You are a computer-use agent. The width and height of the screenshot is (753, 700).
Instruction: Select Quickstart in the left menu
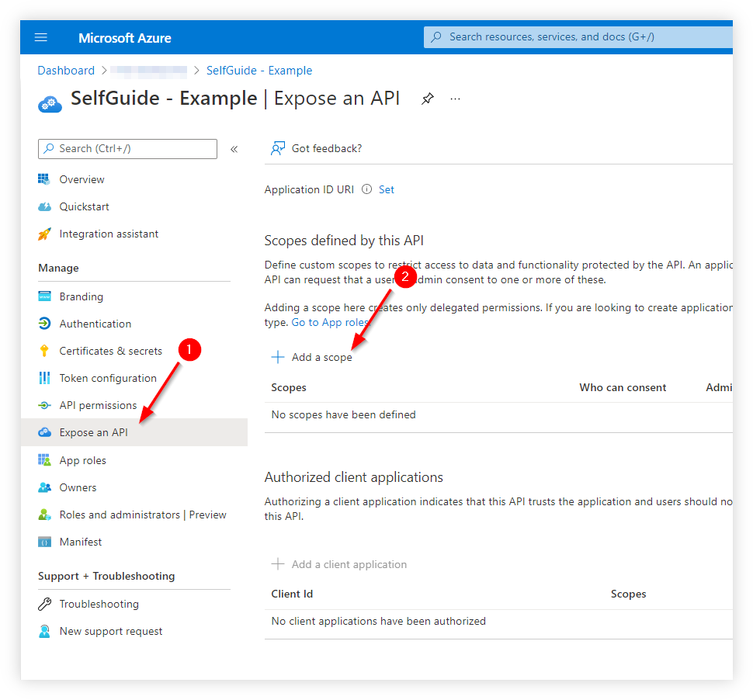point(83,206)
